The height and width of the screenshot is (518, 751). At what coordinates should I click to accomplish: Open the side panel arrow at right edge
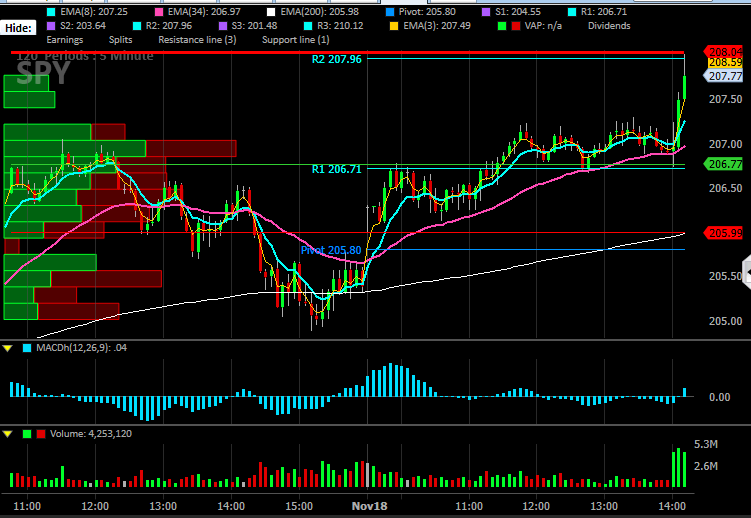coord(747,271)
